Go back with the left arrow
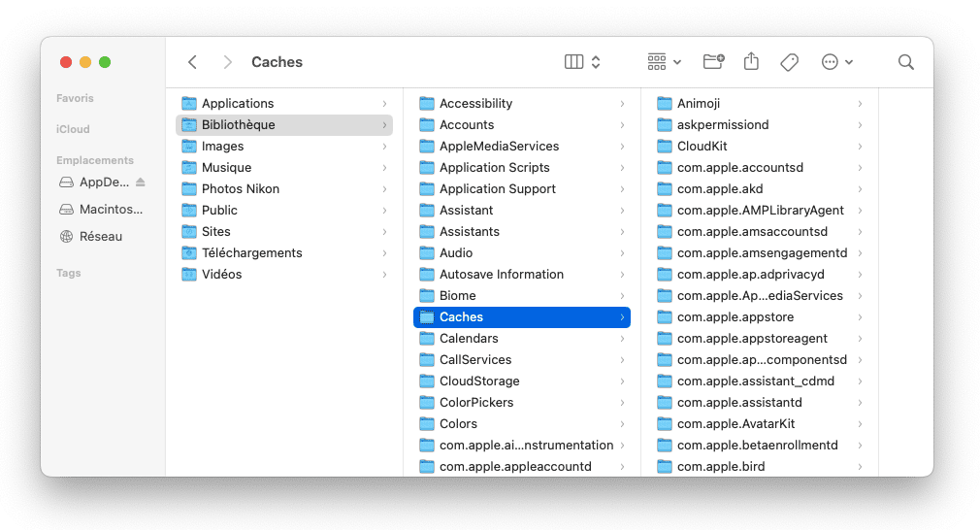The height and width of the screenshot is (530, 980). 192,62
